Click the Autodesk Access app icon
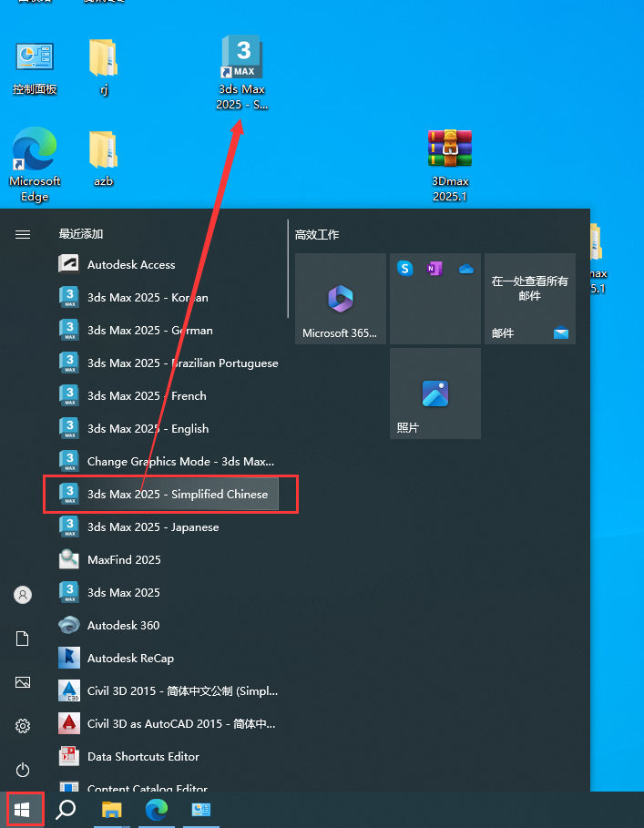Screen dimensions: 644x828 click(x=69, y=264)
